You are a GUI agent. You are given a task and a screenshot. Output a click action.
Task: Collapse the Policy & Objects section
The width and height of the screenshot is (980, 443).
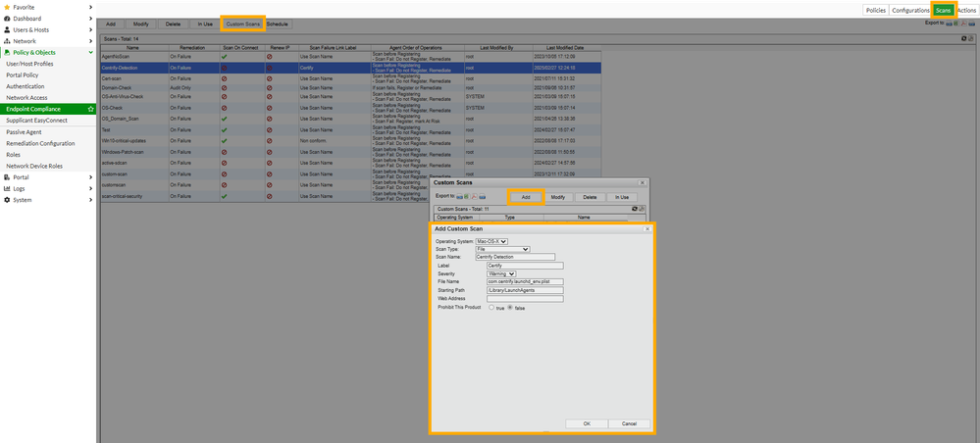click(90, 53)
